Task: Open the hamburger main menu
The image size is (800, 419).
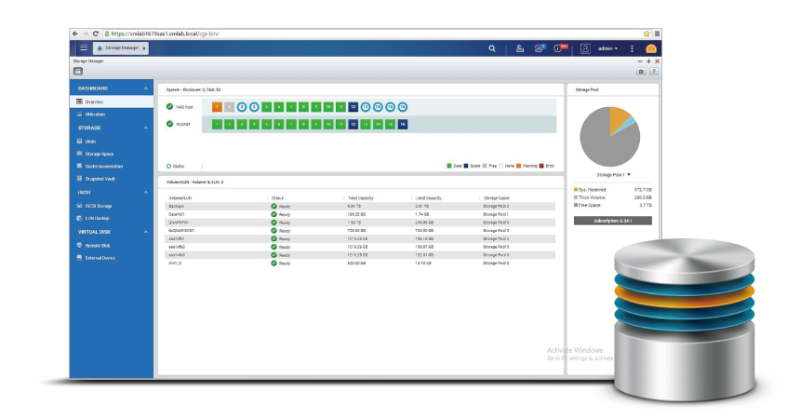Action: pos(83,48)
